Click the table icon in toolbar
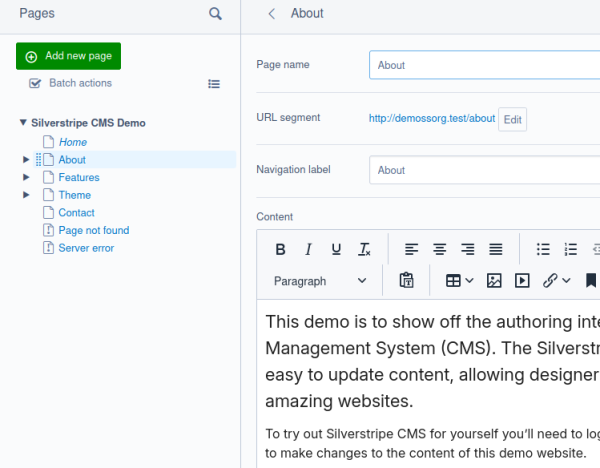 [x=453, y=280]
